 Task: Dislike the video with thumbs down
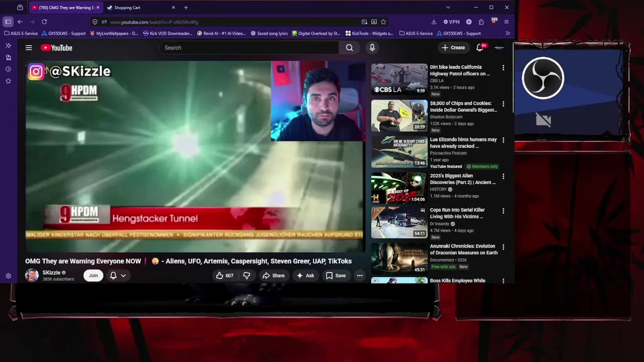point(247,276)
